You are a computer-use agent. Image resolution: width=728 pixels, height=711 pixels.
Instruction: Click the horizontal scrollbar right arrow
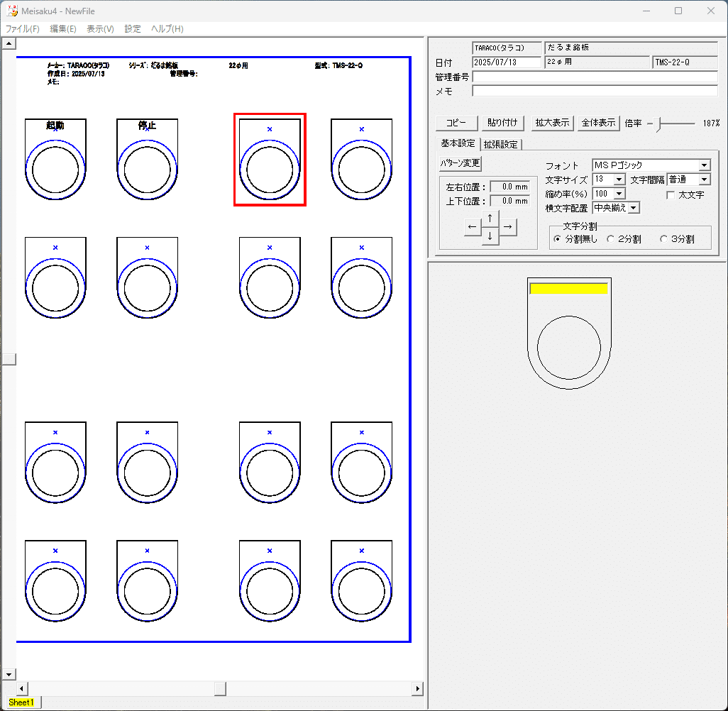click(417, 688)
